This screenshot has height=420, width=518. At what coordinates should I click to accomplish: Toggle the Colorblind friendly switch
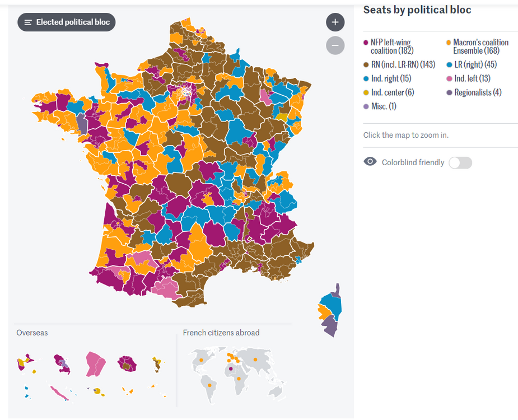click(460, 162)
